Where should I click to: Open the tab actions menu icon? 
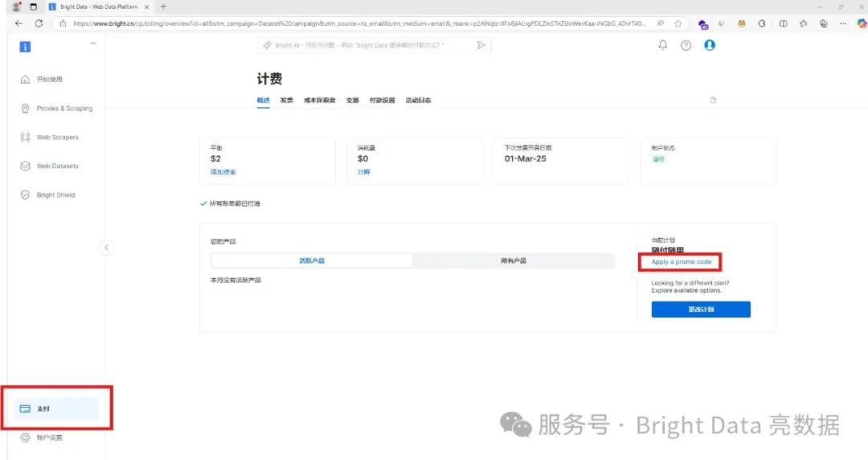(33, 6)
